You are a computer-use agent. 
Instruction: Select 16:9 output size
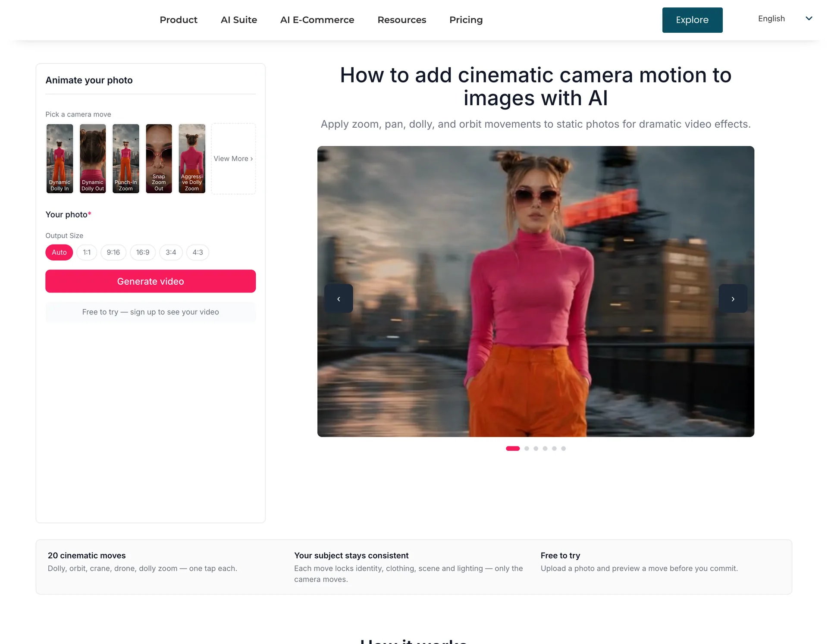143,252
